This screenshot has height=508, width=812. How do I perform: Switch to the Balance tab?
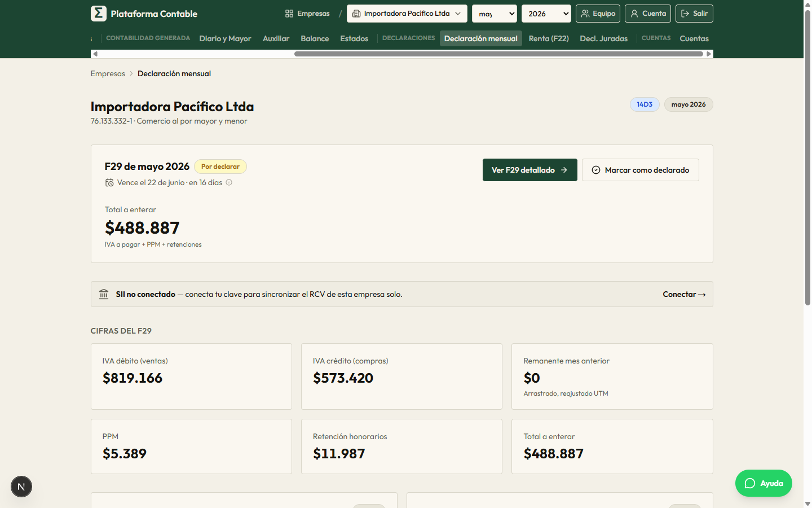[x=315, y=38]
